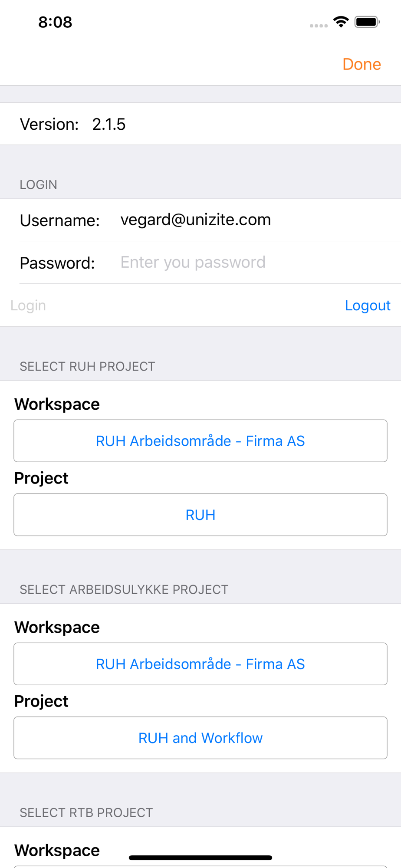Edit the Username field vegard@unizite.com
The image size is (401, 868).
pyautogui.click(x=256, y=220)
